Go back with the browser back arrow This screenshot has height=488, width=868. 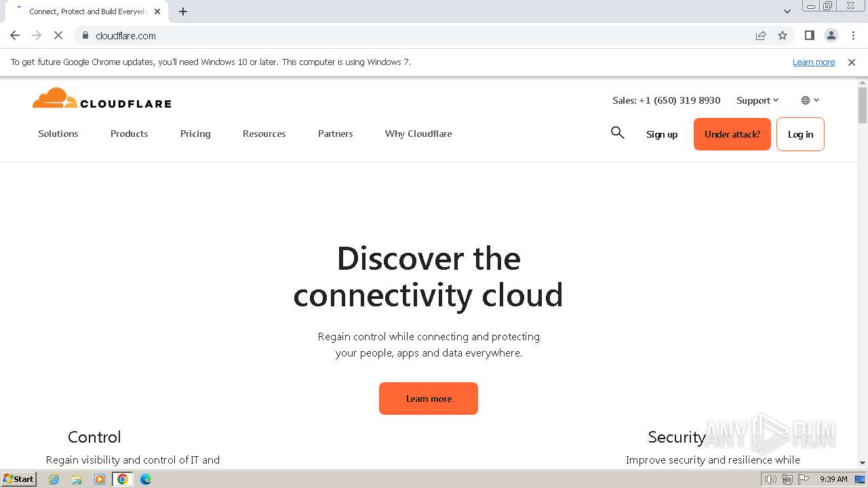[x=15, y=35]
